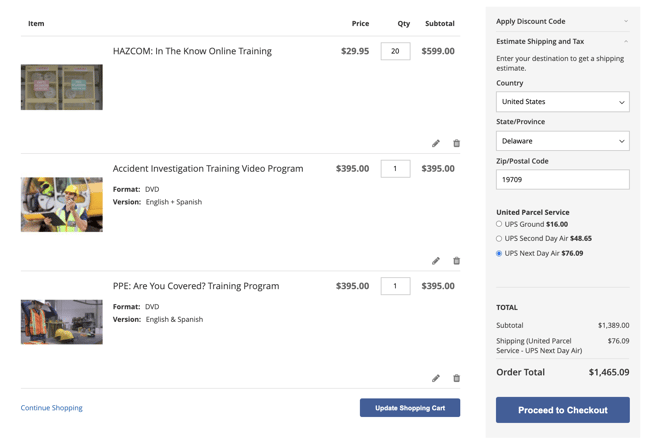The height and width of the screenshot is (443, 670).
Task: Delete HAZCOM training item with trash icon
Action: click(x=457, y=144)
